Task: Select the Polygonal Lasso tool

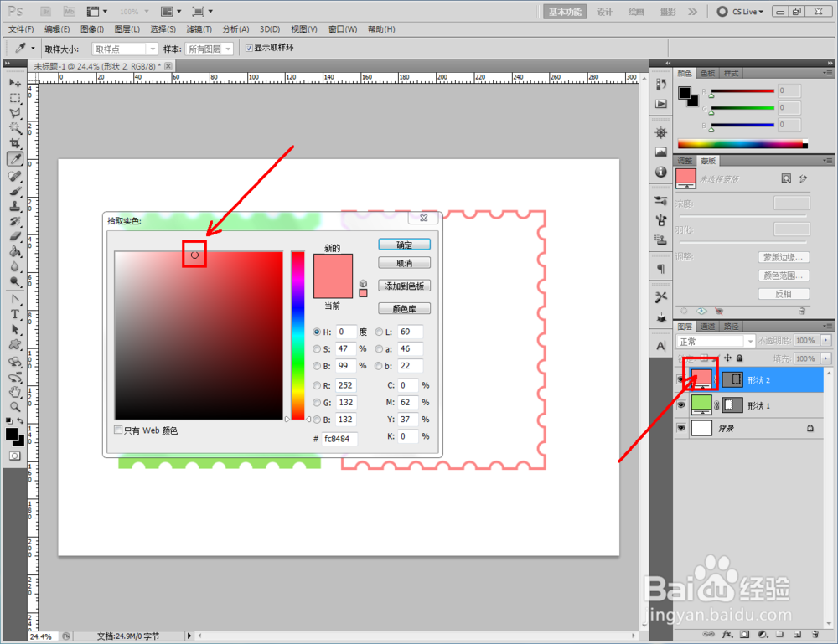Action: point(15,113)
